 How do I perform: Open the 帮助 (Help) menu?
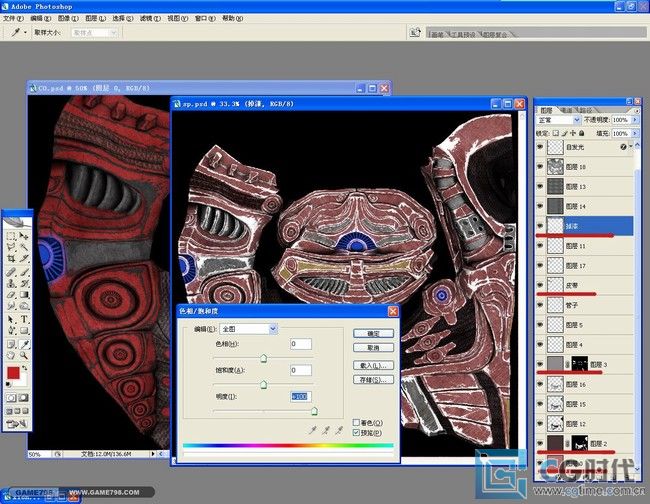coord(233,18)
